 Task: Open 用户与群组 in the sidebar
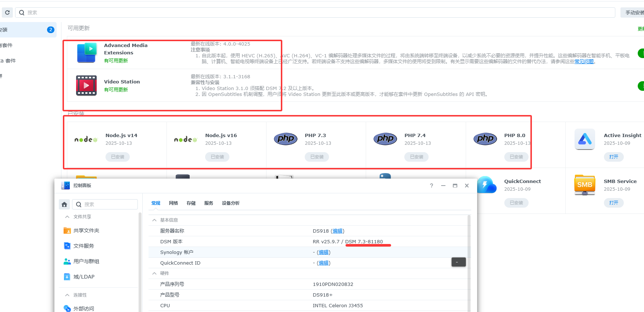tap(86, 261)
